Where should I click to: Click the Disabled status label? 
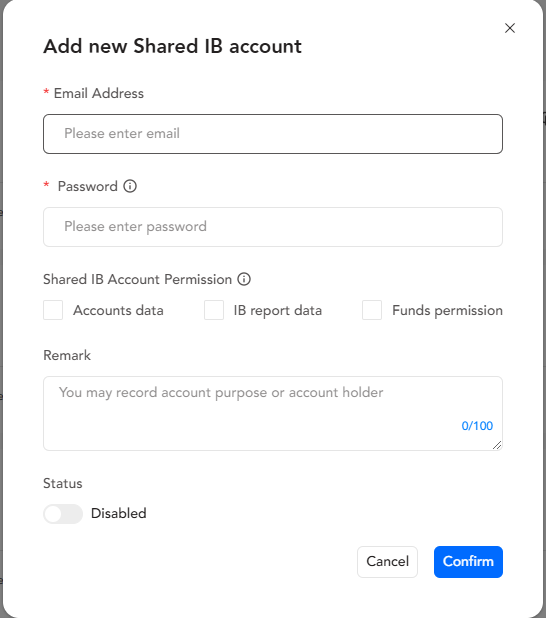119,514
